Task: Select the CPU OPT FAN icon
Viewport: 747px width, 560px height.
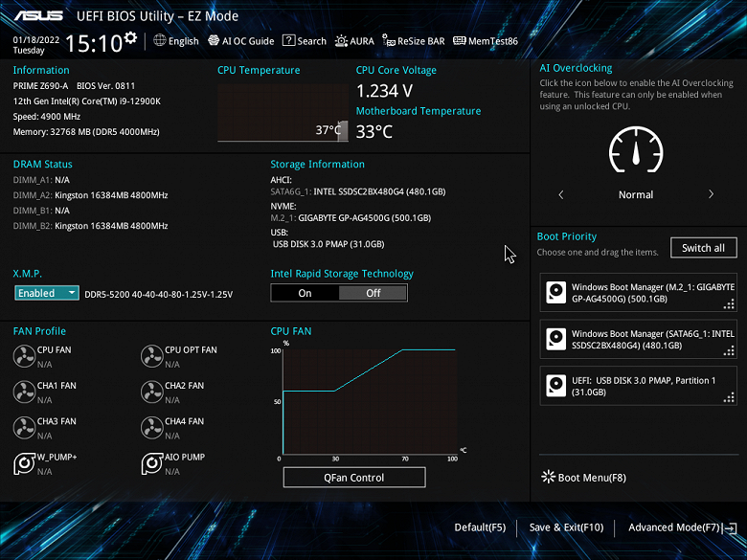Action: click(152, 357)
